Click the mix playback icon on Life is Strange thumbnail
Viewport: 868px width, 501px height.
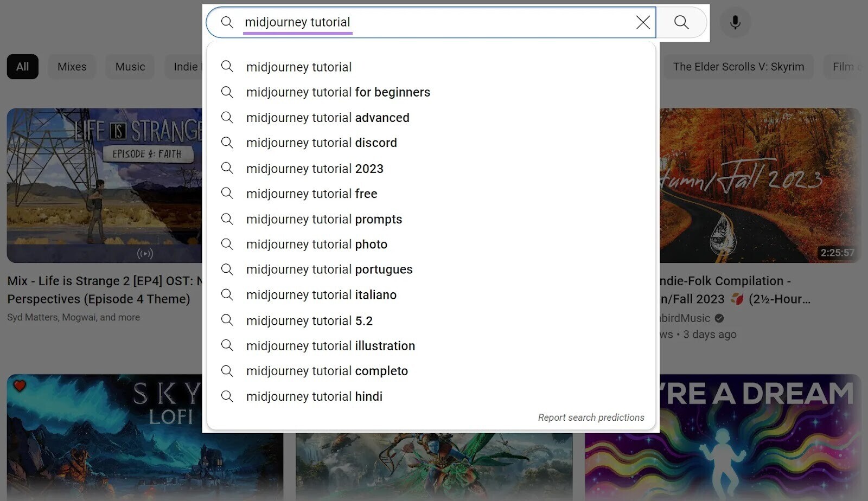coord(144,253)
